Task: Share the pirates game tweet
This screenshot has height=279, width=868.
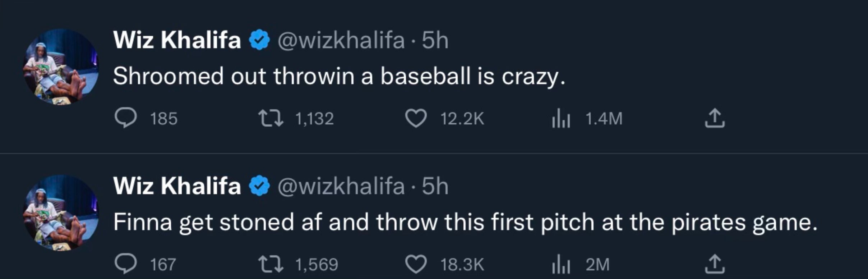Action: pyautogui.click(x=715, y=264)
